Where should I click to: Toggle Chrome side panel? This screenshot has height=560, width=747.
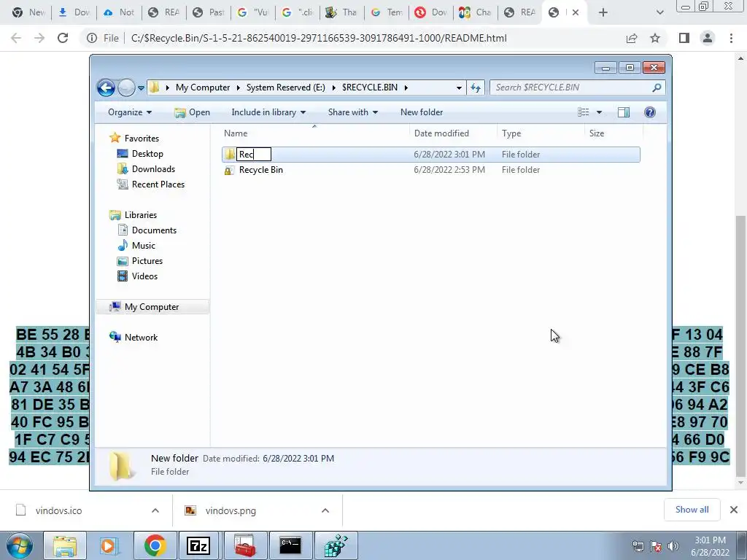tap(684, 38)
